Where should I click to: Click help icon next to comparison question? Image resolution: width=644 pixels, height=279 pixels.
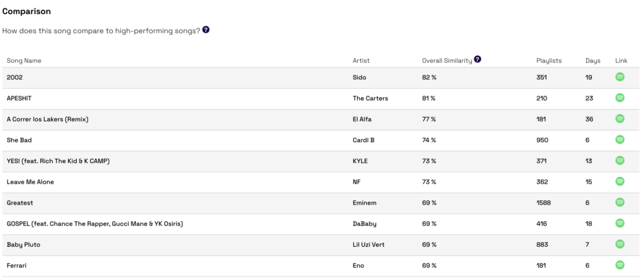coord(206,30)
